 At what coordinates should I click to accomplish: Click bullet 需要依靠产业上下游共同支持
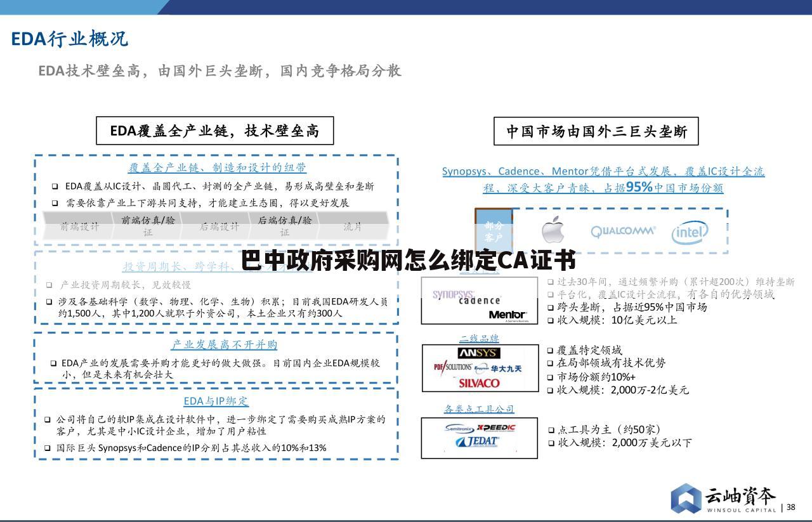pyautogui.click(x=200, y=203)
